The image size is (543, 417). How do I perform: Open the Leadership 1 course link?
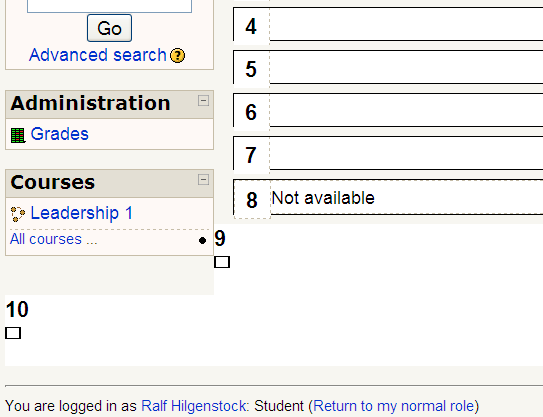pos(82,213)
